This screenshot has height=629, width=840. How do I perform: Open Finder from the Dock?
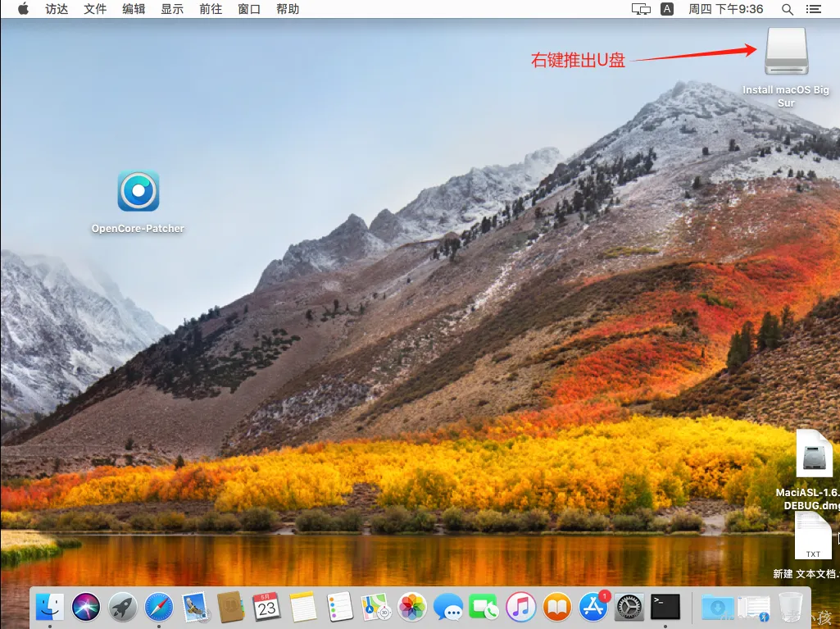tap(50, 607)
